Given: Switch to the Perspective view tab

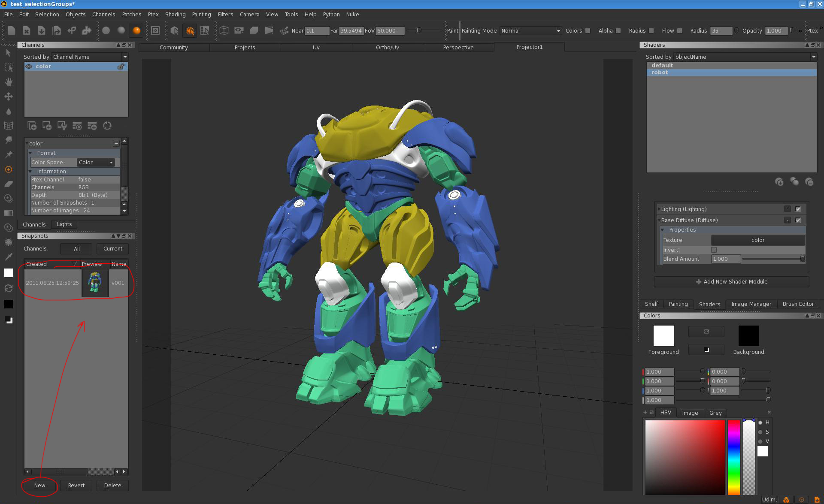Looking at the screenshot, I should click(458, 47).
